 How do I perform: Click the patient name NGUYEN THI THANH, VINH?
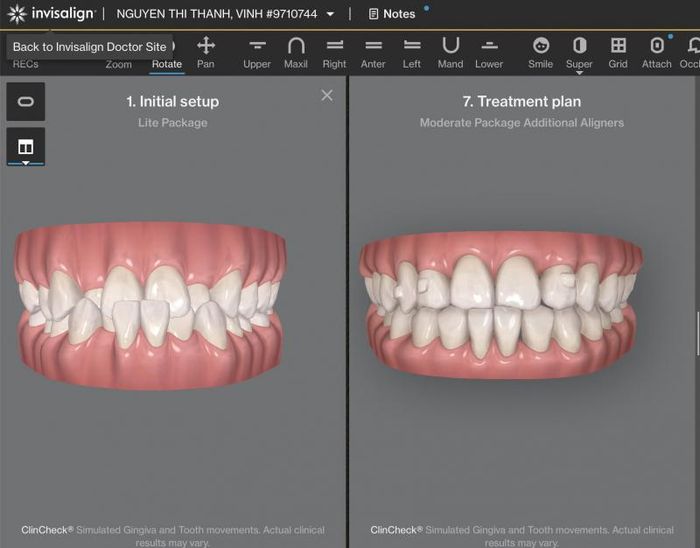(217, 14)
